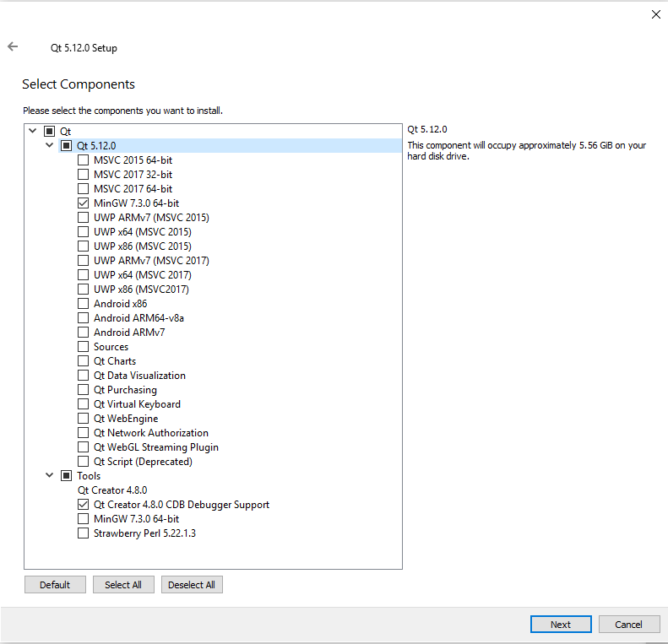Select the Tools row label
The height and width of the screenshot is (644, 668).
pos(89,476)
